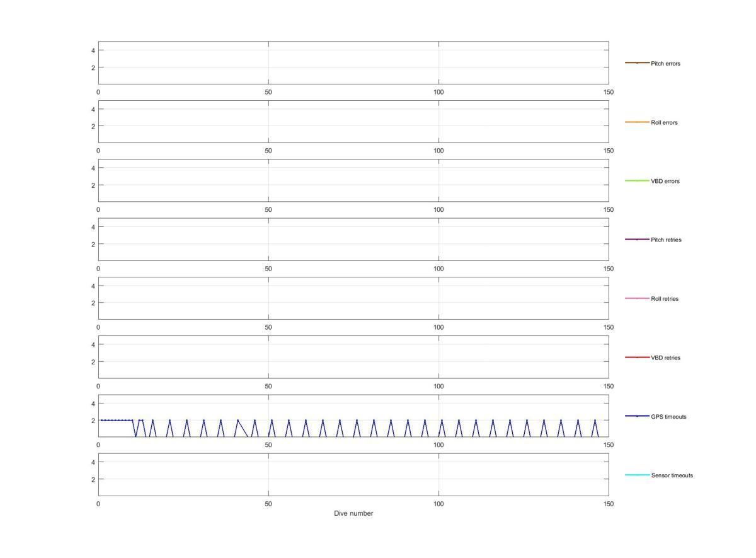Click the GPS timeouts spike at dive 100
Screen dimensions: 756x558
442,427
